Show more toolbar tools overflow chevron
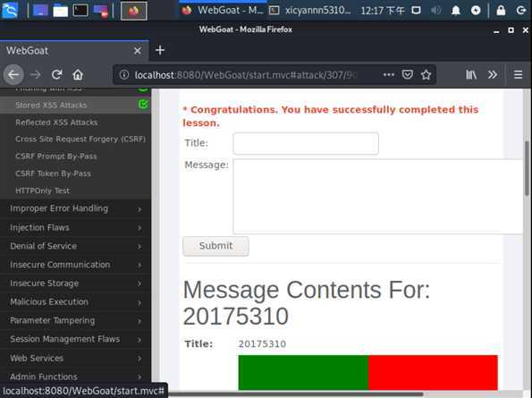The width and height of the screenshot is (532, 398). pos(493,74)
